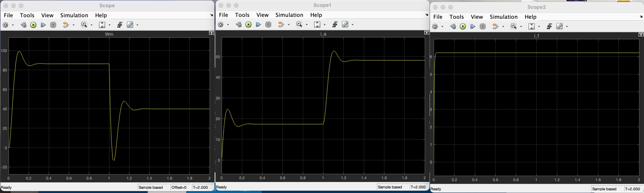Select Zoom magnifier tool in Scope window
Image resolution: width=644 pixels, height=193 pixels.
point(84,25)
